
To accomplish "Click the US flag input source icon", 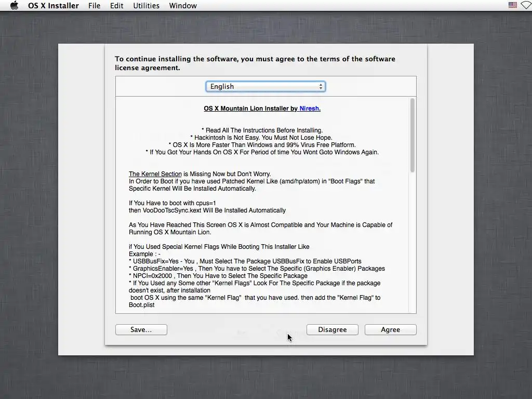I will click(512, 5).
